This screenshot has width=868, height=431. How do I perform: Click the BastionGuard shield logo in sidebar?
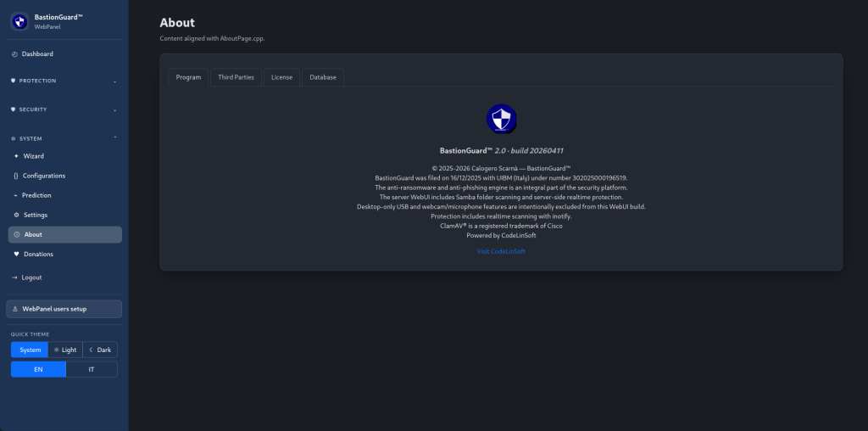(19, 21)
